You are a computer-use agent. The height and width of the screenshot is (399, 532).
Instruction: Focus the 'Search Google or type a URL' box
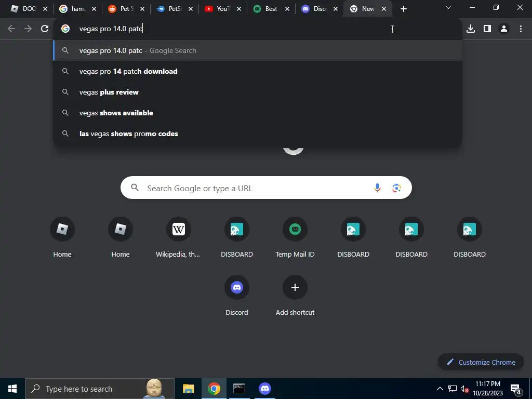(x=266, y=188)
